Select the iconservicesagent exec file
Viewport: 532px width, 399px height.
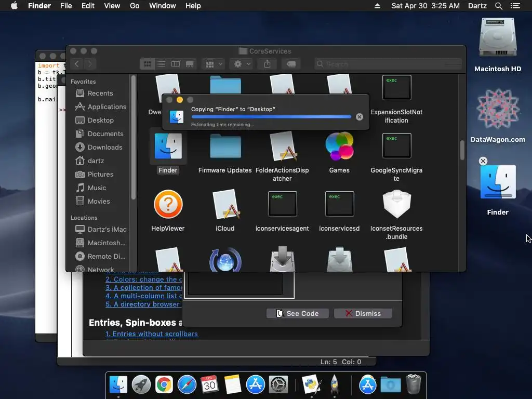[x=282, y=204]
